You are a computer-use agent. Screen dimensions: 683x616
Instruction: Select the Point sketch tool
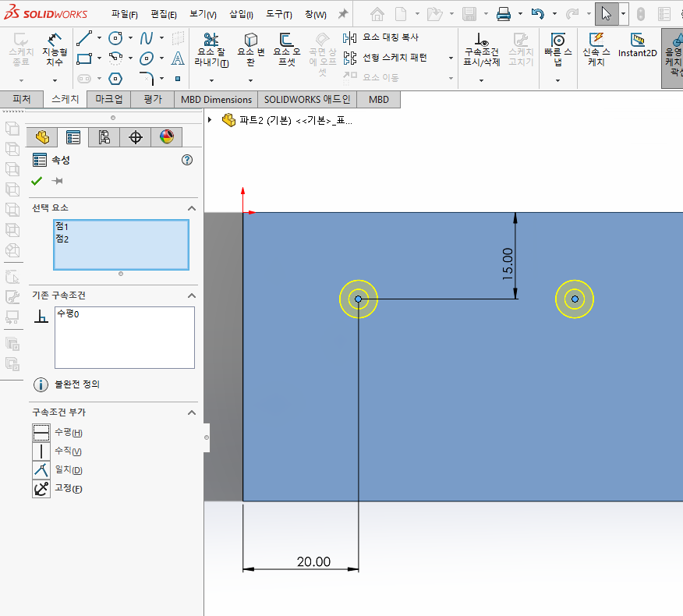(x=178, y=79)
